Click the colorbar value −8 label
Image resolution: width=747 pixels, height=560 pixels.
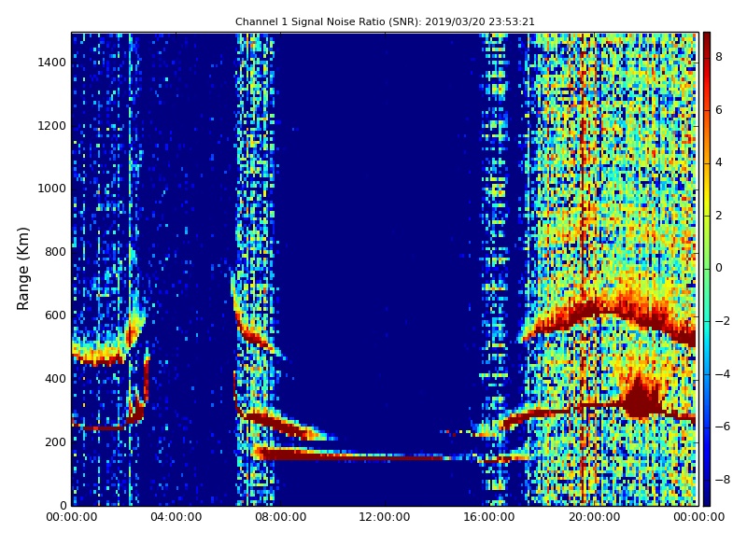coord(723,480)
